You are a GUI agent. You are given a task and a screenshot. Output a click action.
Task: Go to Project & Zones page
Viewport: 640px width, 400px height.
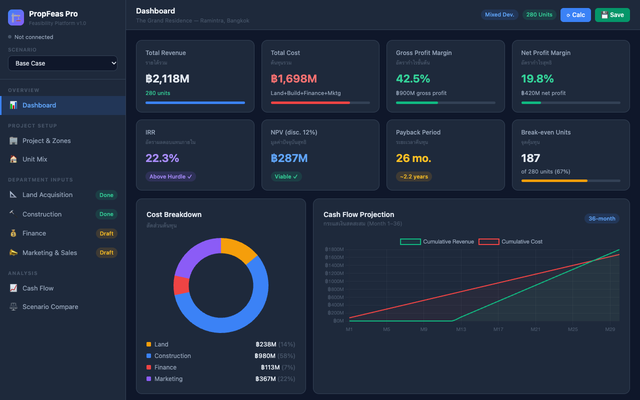coord(63,141)
